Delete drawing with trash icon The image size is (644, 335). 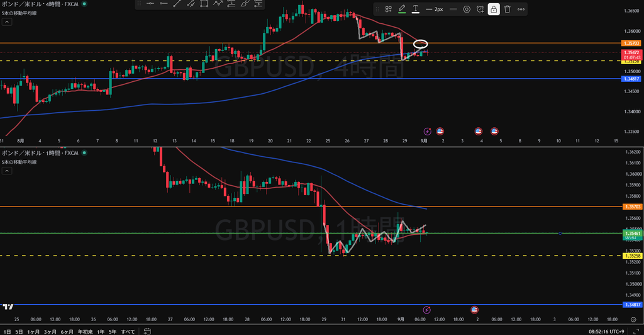click(x=508, y=9)
